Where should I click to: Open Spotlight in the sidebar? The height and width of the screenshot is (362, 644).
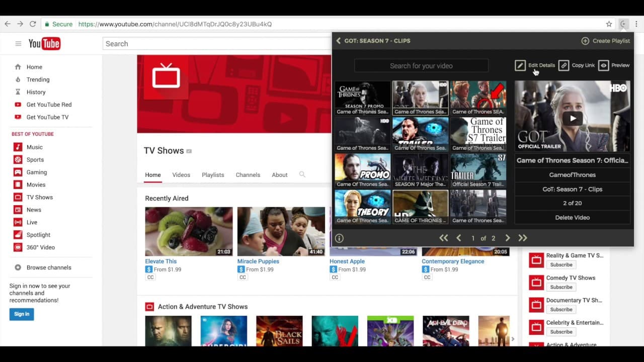tap(38, 235)
